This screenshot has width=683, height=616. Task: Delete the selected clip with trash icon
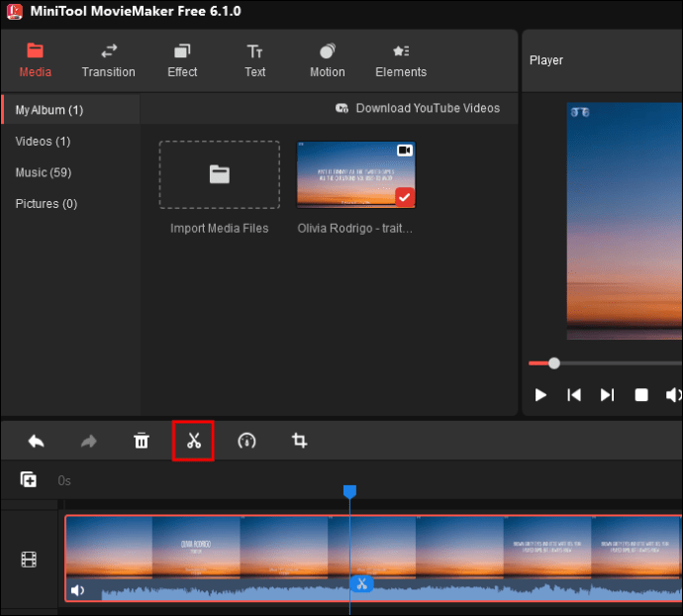tap(142, 441)
